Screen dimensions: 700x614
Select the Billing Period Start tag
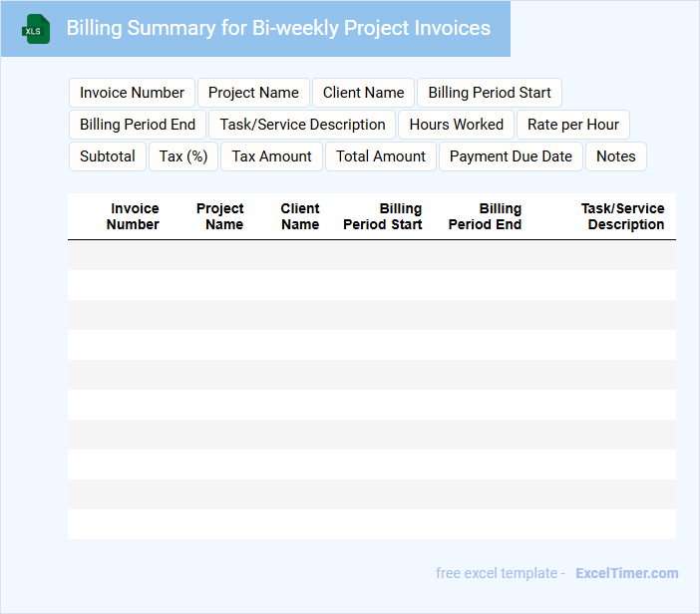[490, 93]
